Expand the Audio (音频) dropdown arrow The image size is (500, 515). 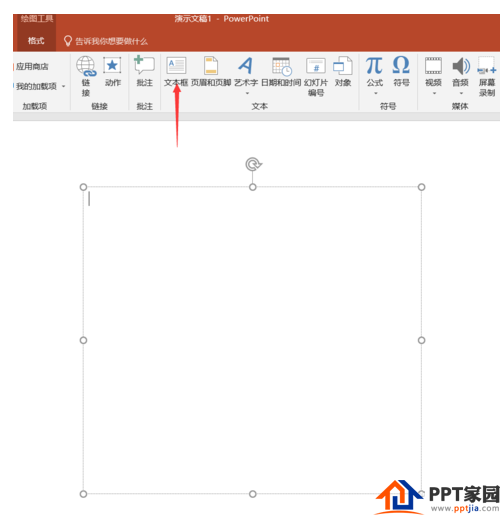pos(461,93)
